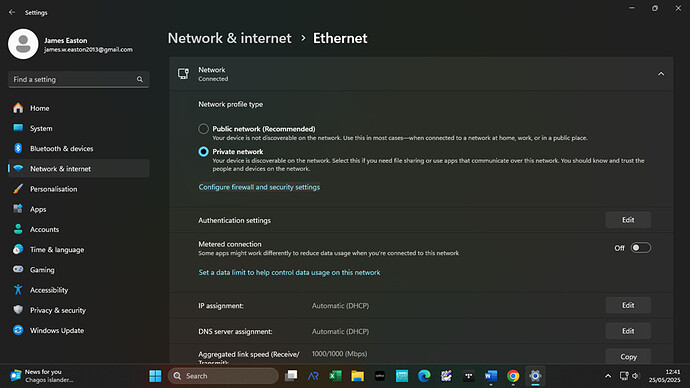Click the Set a data limit link
The width and height of the screenshot is (690, 388).
pos(289,272)
